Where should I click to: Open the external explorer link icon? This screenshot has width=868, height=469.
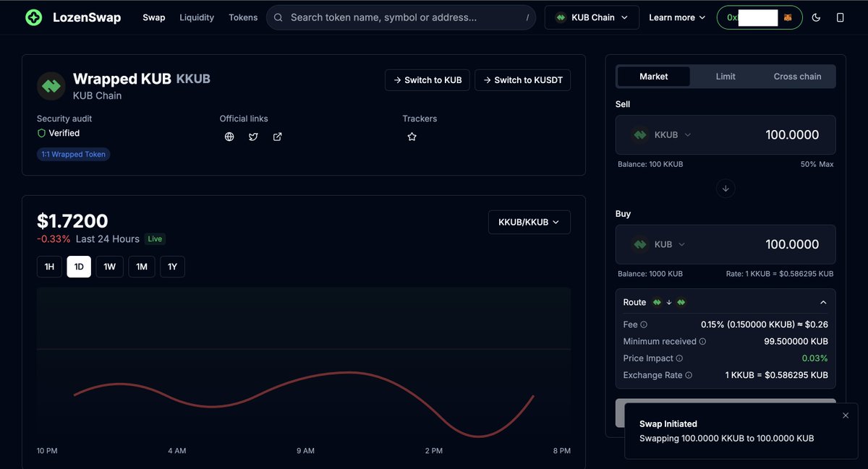point(277,137)
